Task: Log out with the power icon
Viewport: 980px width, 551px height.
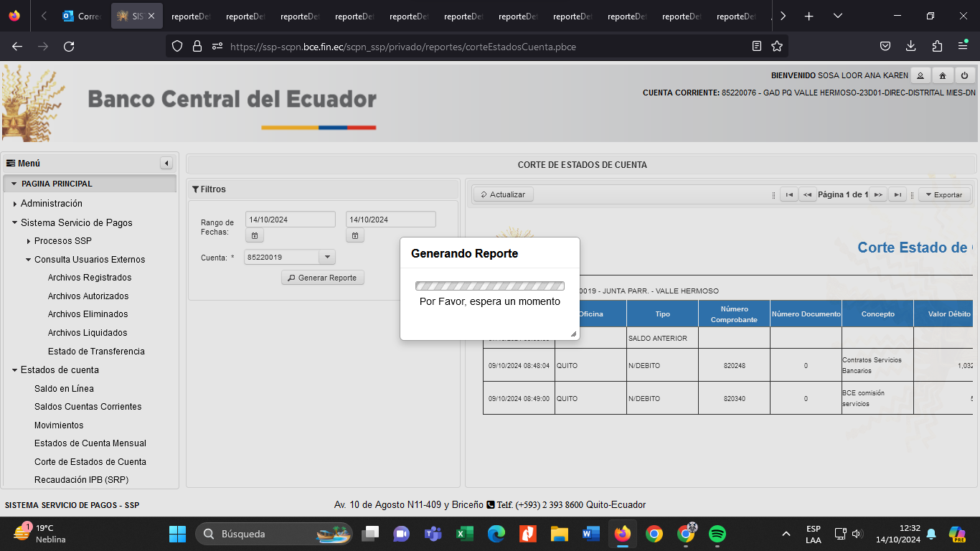Action: (964, 75)
